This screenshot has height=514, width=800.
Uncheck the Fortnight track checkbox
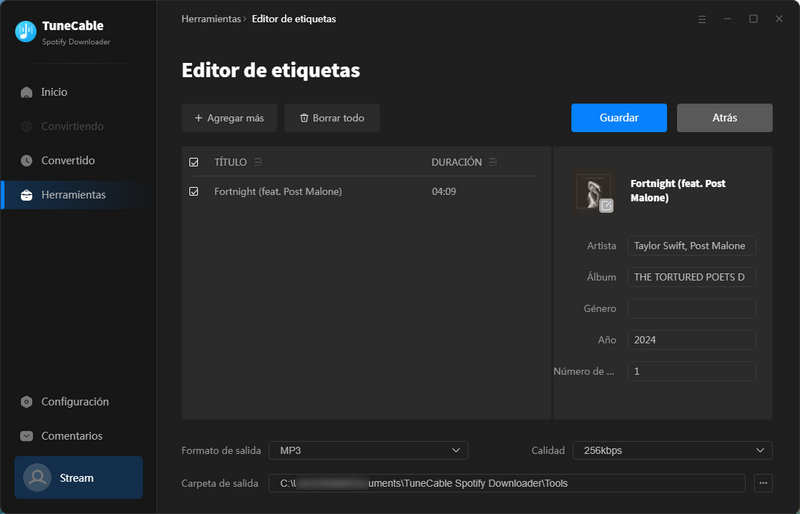point(194,191)
